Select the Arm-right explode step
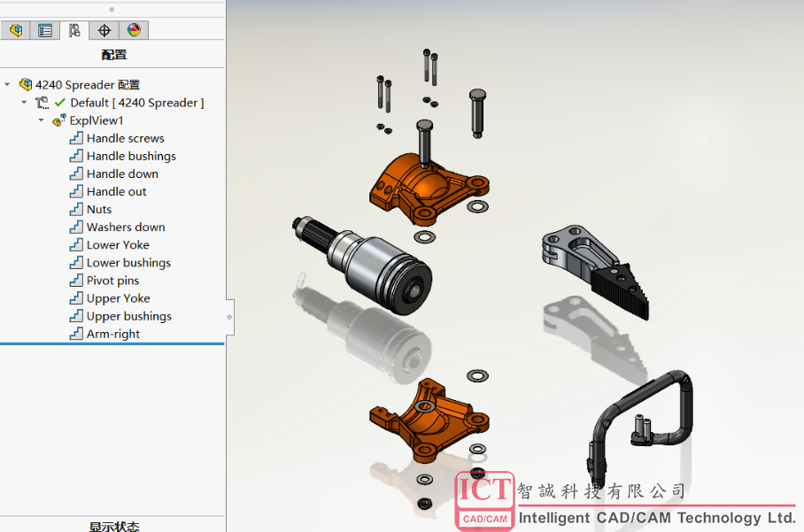The image size is (804, 532). point(113,334)
